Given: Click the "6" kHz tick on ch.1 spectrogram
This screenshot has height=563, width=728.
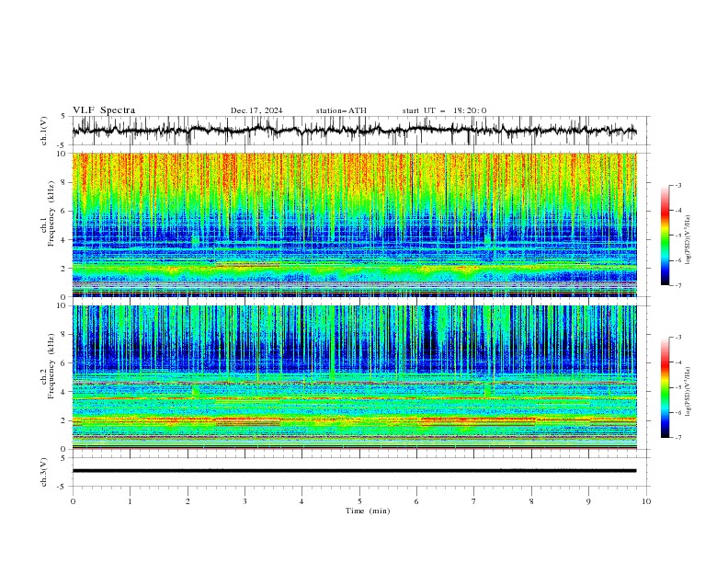Looking at the screenshot, I should click(65, 211).
